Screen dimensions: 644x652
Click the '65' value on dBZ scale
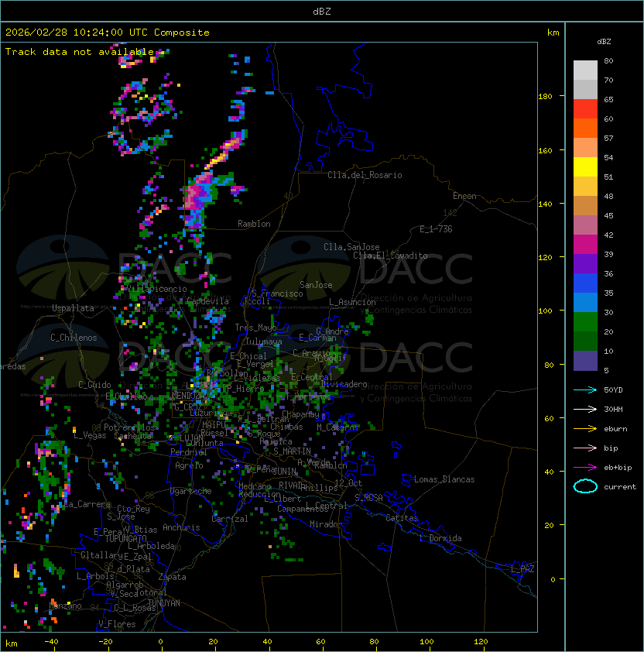coord(608,100)
